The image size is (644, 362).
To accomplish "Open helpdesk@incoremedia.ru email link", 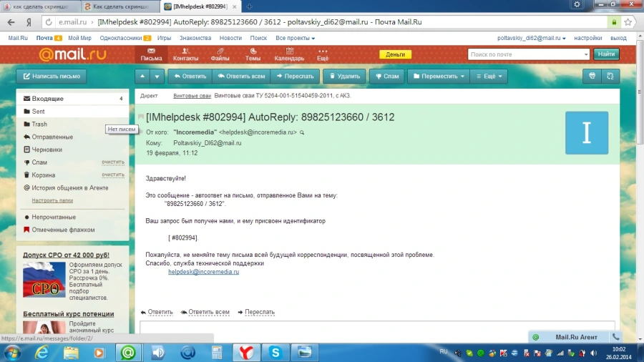I will point(203,272).
